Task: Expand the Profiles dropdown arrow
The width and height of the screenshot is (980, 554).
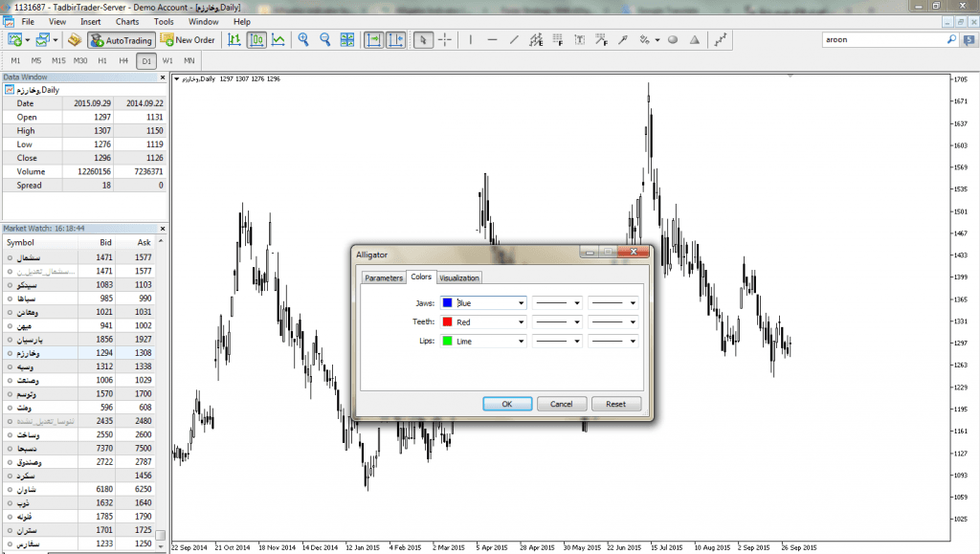Action: pos(55,40)
